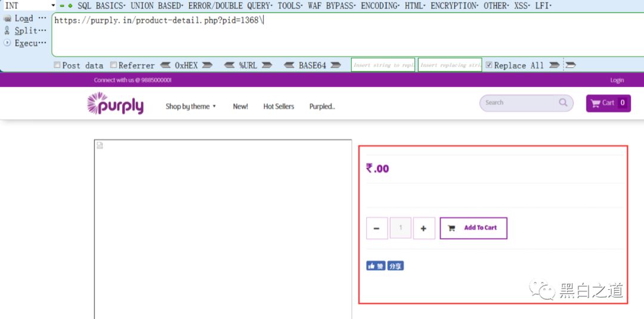644x319 pixels.
Task: Open the UNION BASED menu
Action: [x=156, y=6]
